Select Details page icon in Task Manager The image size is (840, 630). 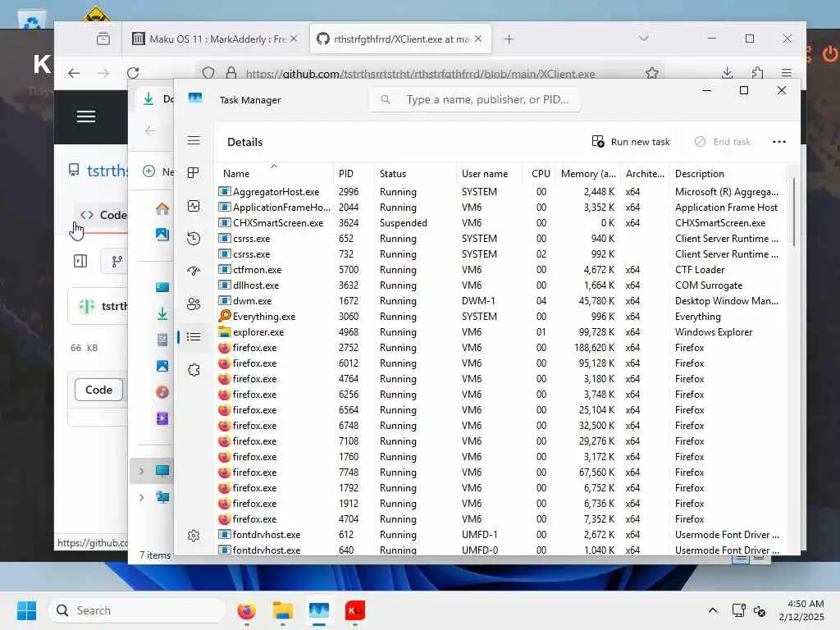tap(194, 337)
